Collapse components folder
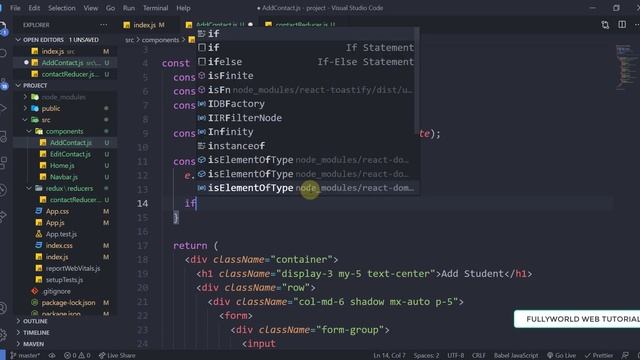 64,131
